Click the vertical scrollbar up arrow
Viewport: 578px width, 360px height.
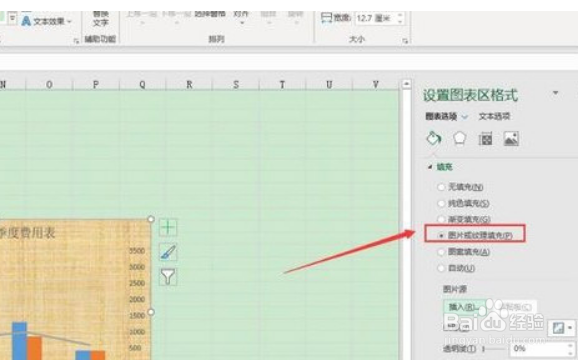(x=406, y=84)
